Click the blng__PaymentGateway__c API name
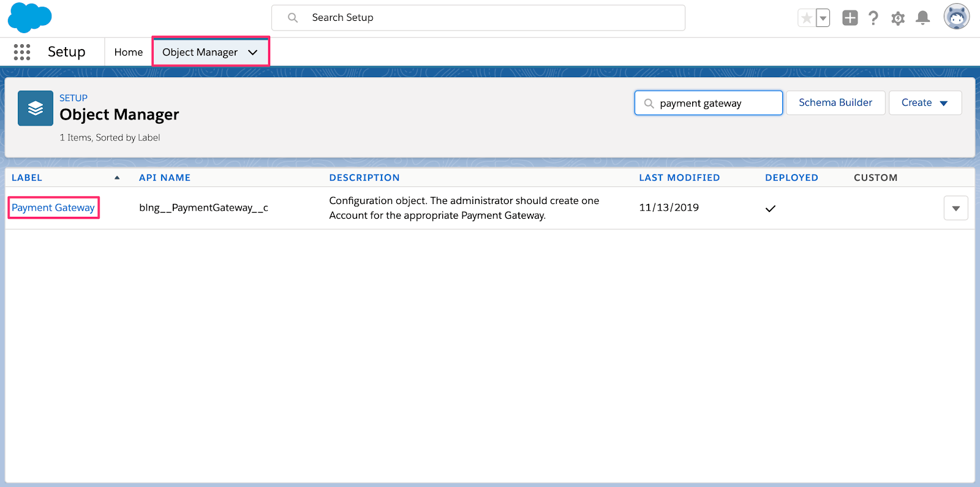The width and height of the screenshot is (980, 487). point(204,208)
